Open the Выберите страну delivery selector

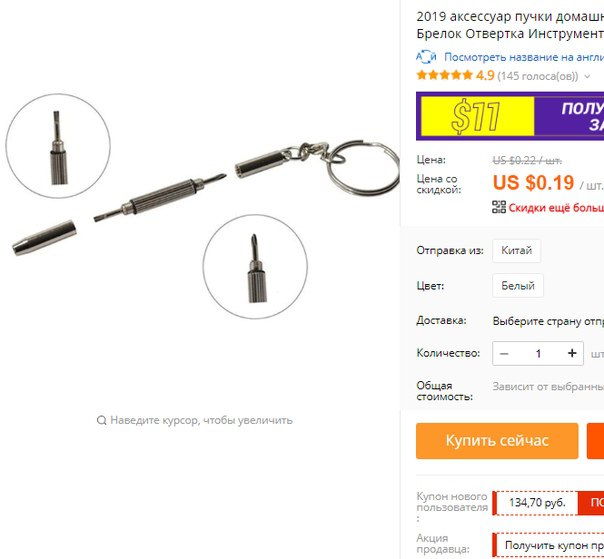(x=548, y=321)
